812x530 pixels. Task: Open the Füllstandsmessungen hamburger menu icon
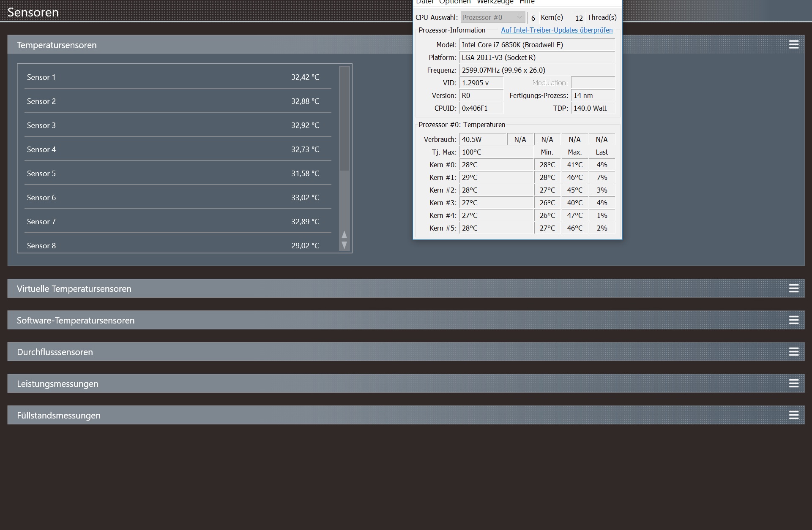[x=793, y=415]
